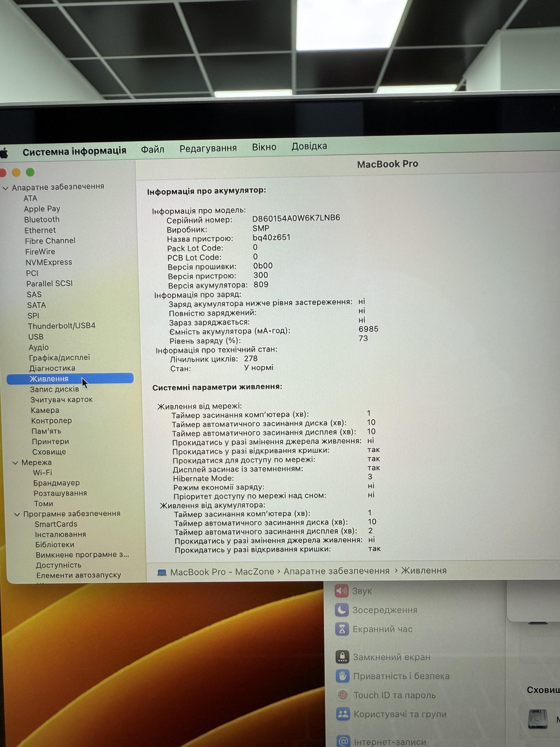The width and height of the screenshot is (560, 747).
Task: Open Users & Groups icon
Action: point(343,714)
